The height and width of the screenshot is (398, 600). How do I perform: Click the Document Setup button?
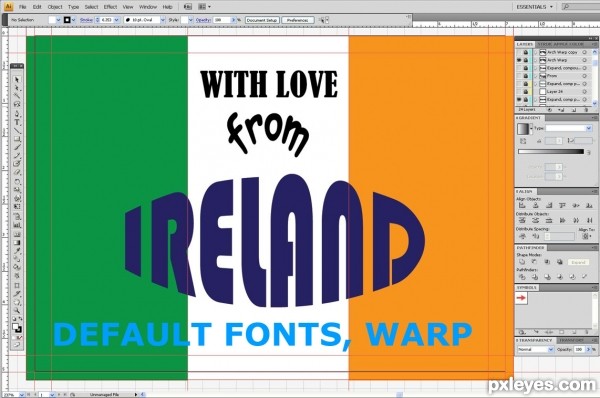(262, 20)
